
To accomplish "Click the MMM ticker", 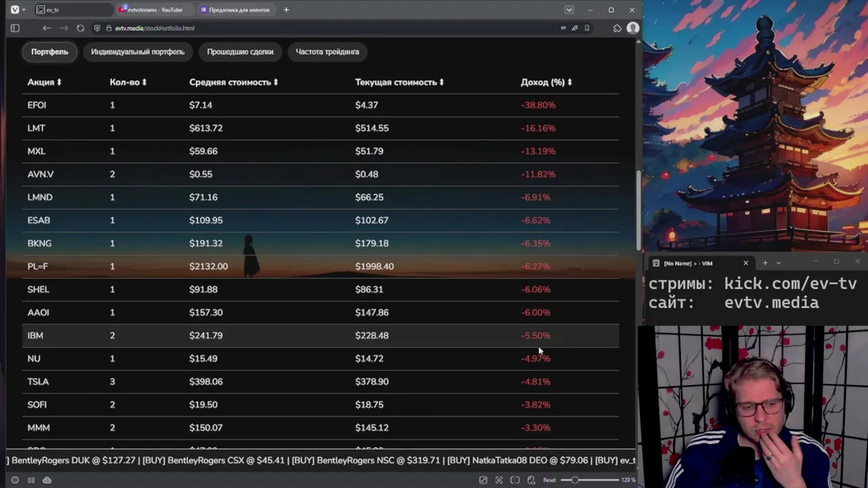I will pos(39,428).
